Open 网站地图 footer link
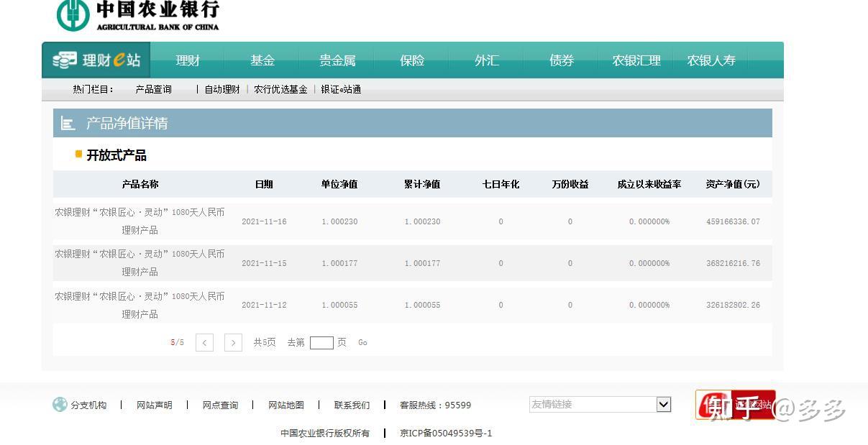Viewport: 868px width, 445px height. pyautogui.click(x=286, y=405)
